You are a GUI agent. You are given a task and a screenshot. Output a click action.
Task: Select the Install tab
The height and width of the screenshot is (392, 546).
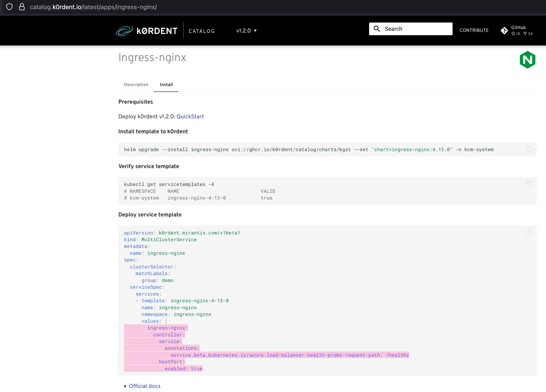pos(166,84)
